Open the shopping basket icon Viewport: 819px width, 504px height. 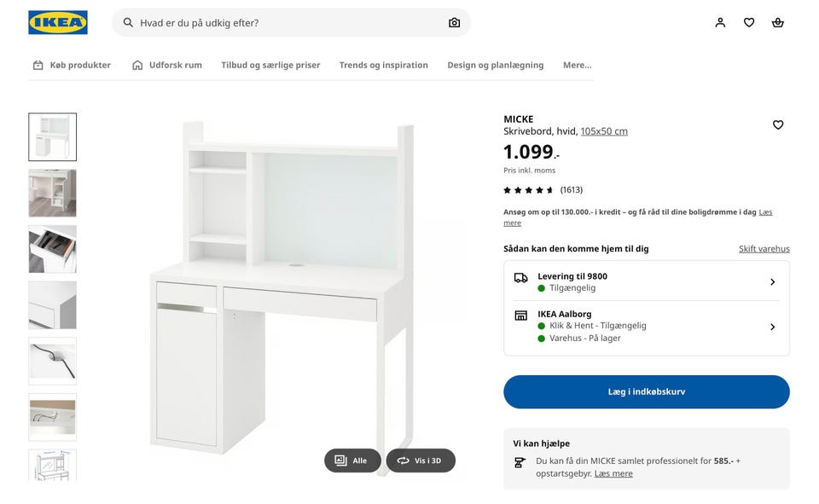(x=778, y=23)
